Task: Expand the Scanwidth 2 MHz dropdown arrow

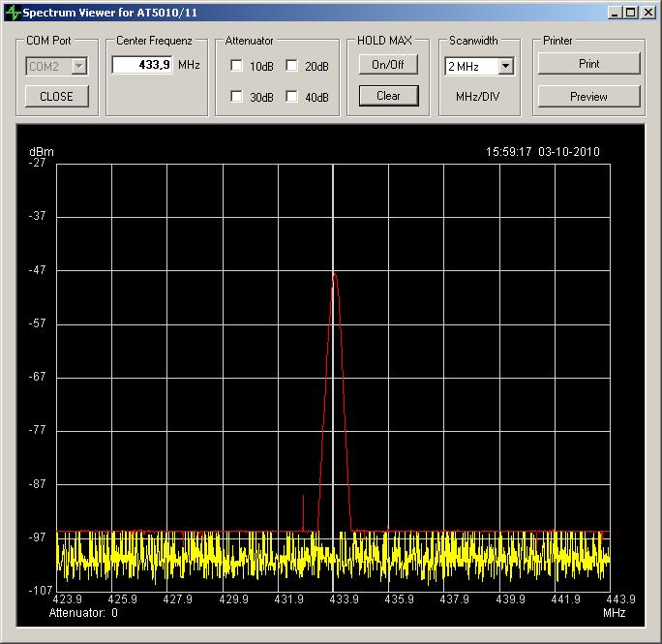Action: 505,67
